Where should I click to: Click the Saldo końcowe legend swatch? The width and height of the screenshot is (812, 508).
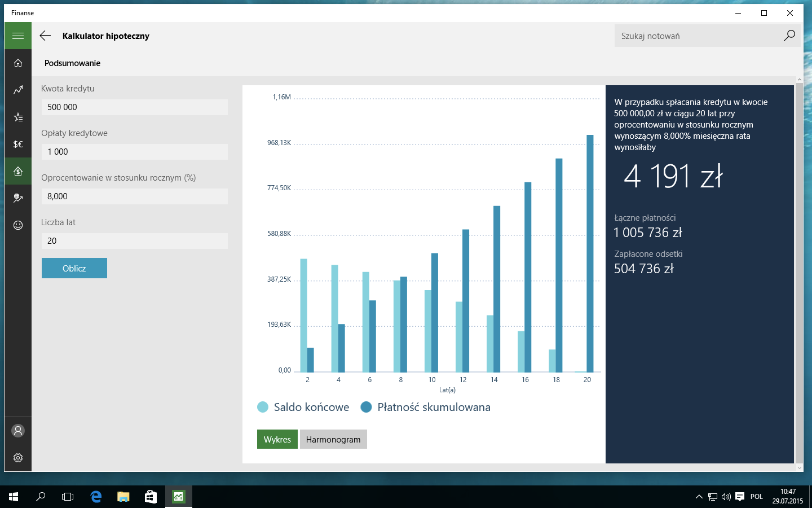pos(263,407)
